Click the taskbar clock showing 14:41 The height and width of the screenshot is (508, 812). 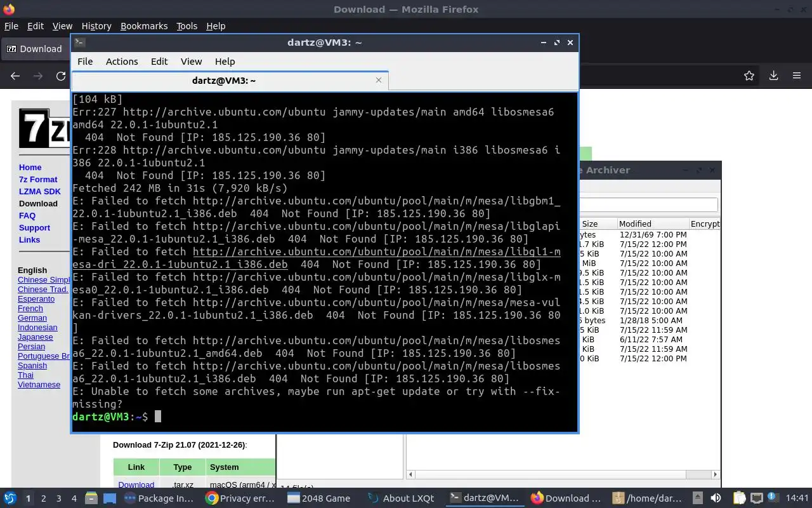click(797, 498)
